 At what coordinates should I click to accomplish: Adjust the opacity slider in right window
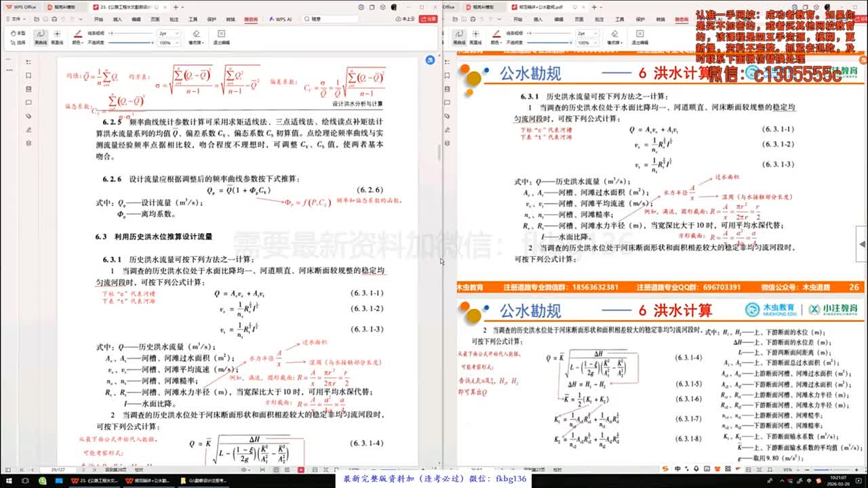point(549,43)
